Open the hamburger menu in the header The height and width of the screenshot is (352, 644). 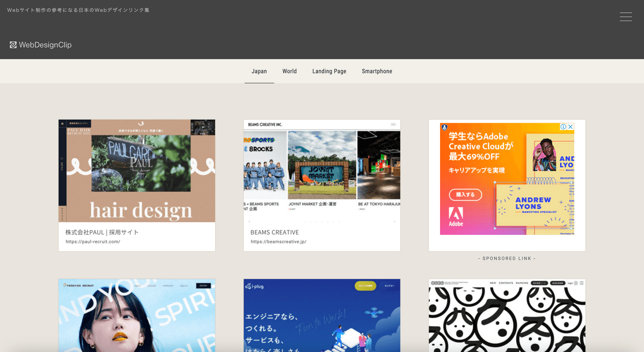coord(625,17)
